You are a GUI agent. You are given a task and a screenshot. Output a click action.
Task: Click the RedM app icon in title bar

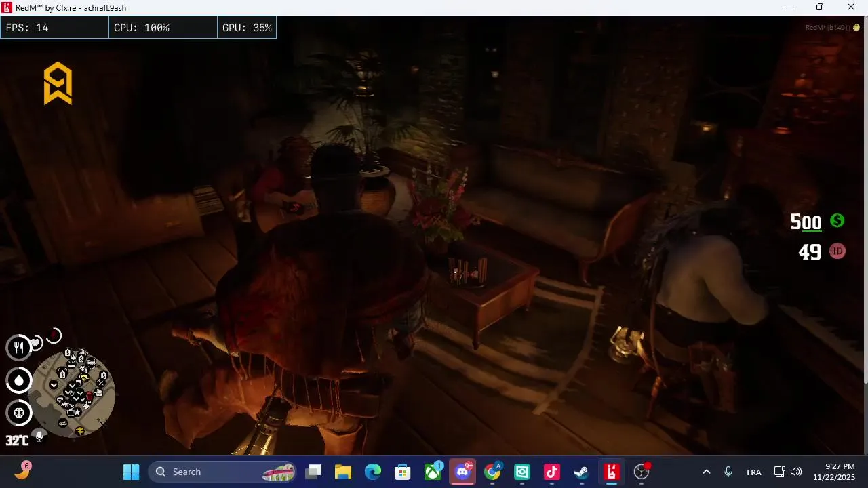(7, 7)
